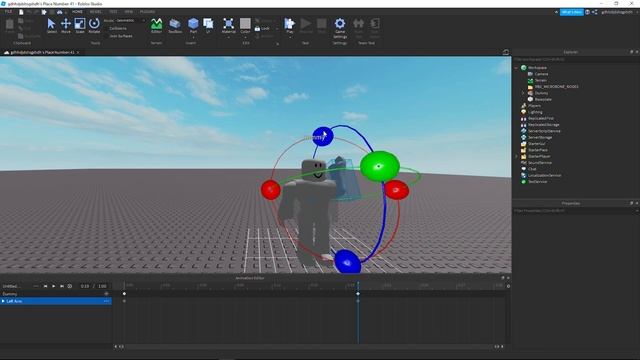The width and height of the screenshot is (640, 360).
Task: Skip to the last keyframe
Action: coord(62,286)
